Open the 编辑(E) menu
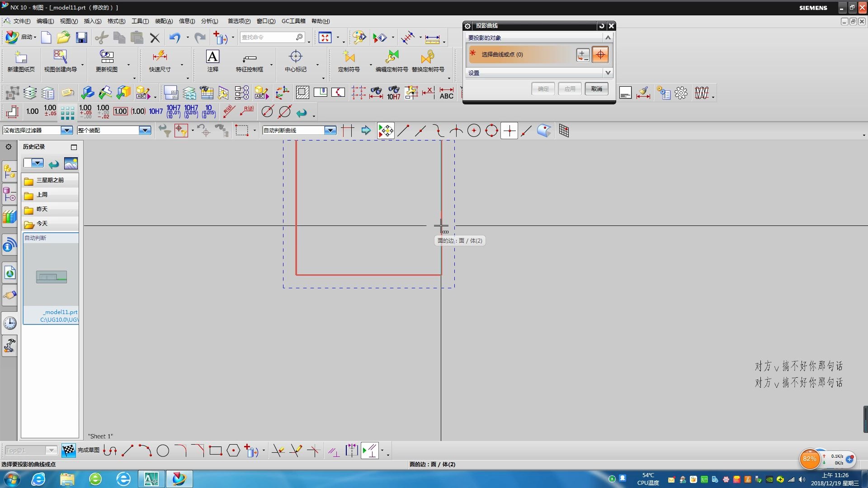The height and width of the screenshot is (488, 868). 45,21
